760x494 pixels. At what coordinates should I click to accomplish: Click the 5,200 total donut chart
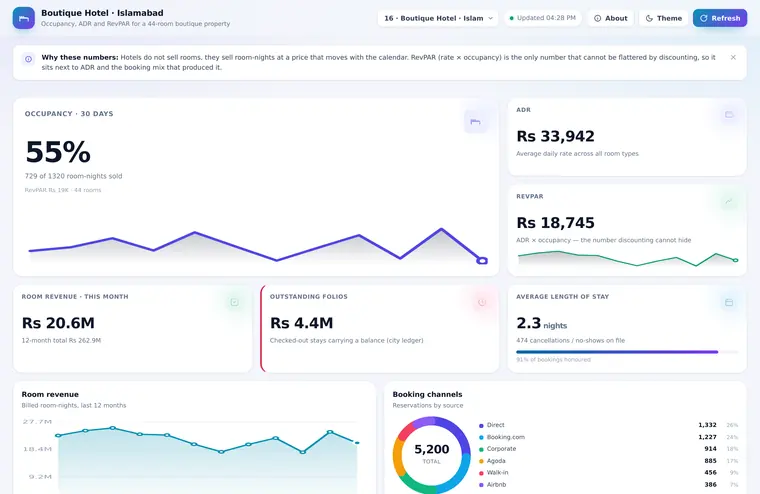(431, 455)
